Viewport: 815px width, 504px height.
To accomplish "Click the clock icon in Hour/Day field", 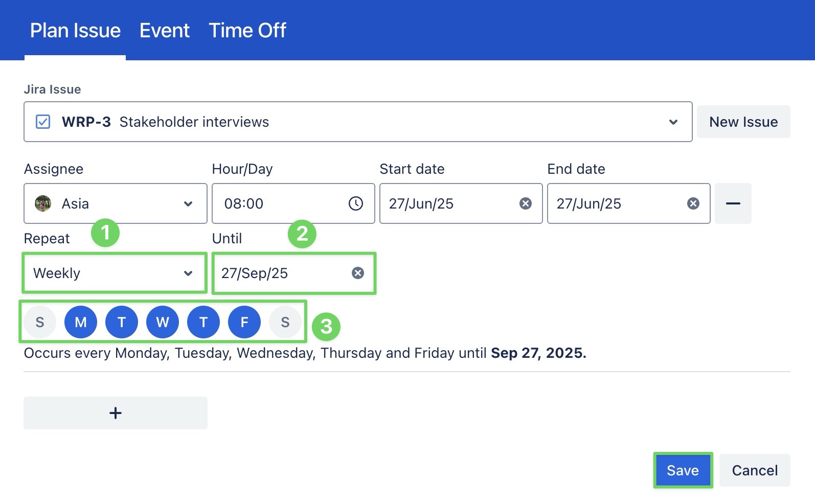I will coord(356,203).
